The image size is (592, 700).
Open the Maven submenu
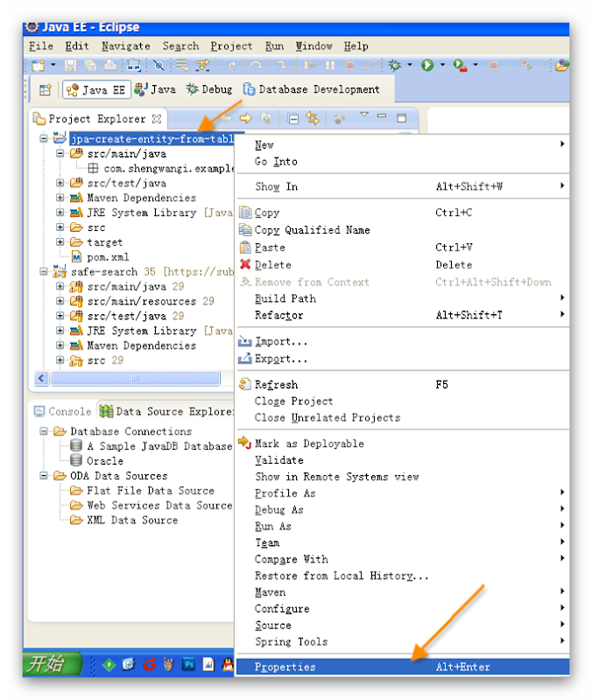pyautogui.click(x=403, y=592)
